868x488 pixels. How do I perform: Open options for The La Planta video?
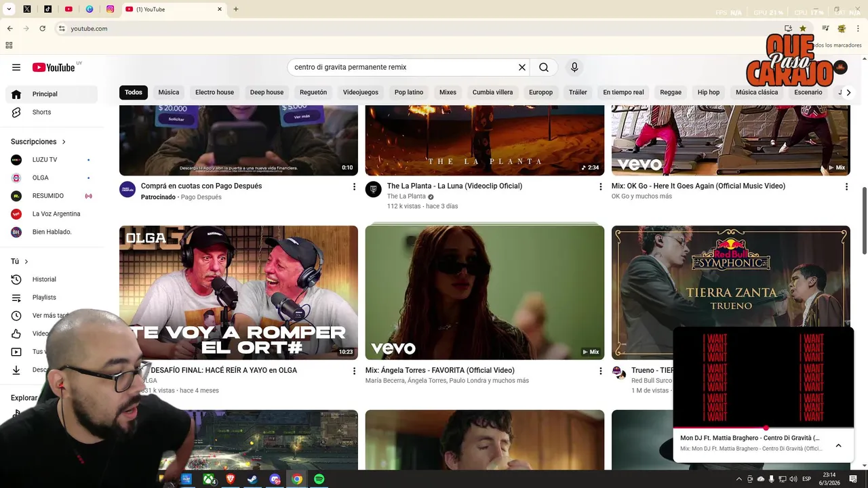tap(600, 186)
